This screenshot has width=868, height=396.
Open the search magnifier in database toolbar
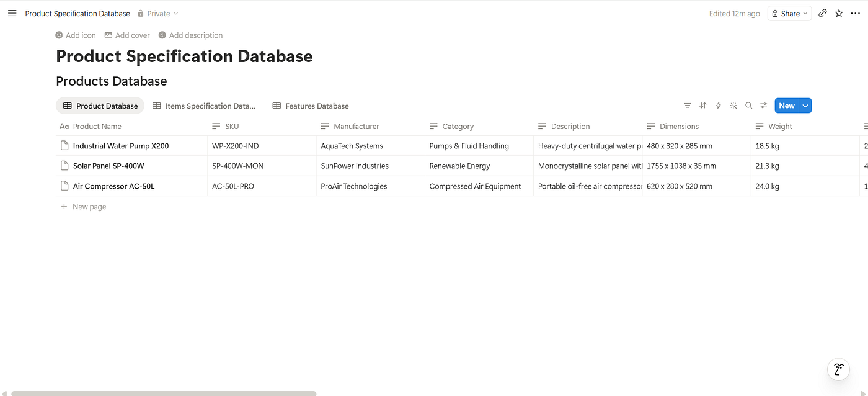(749, 106)
